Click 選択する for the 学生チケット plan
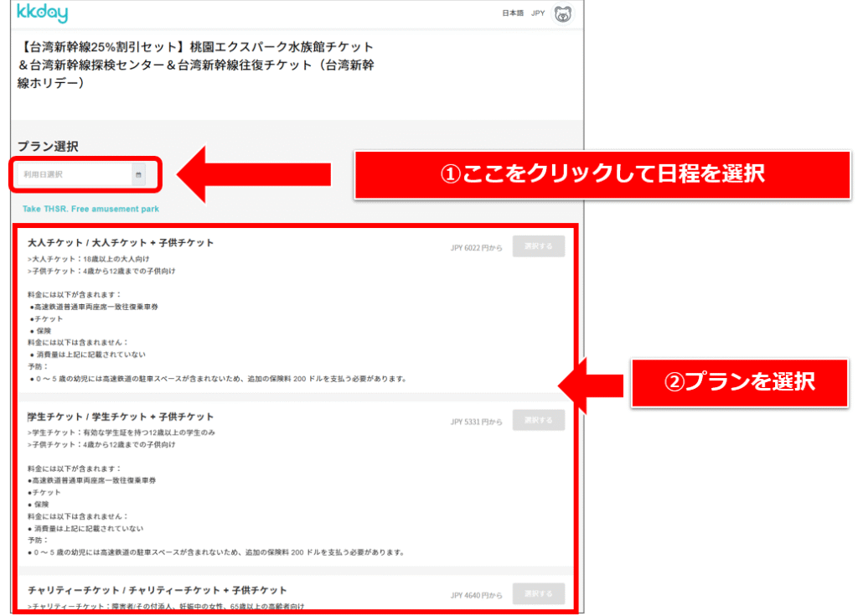This screenshot has height=616, width=858. (539, 420)
